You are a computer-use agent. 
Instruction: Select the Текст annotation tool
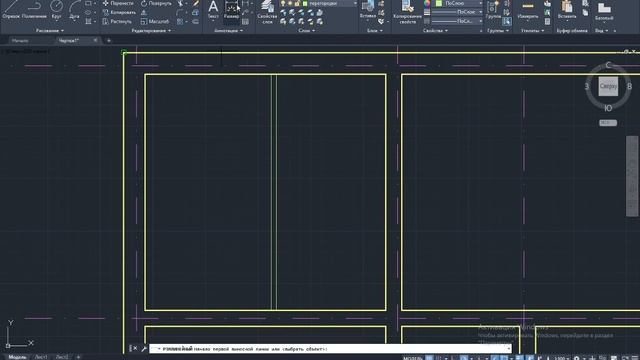(213, 10)
